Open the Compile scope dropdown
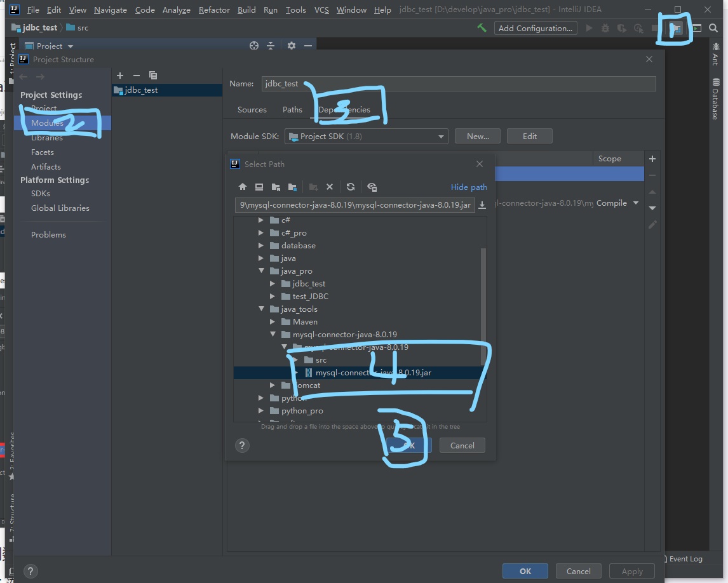This screenshot has width=728, height=583. 636,203
